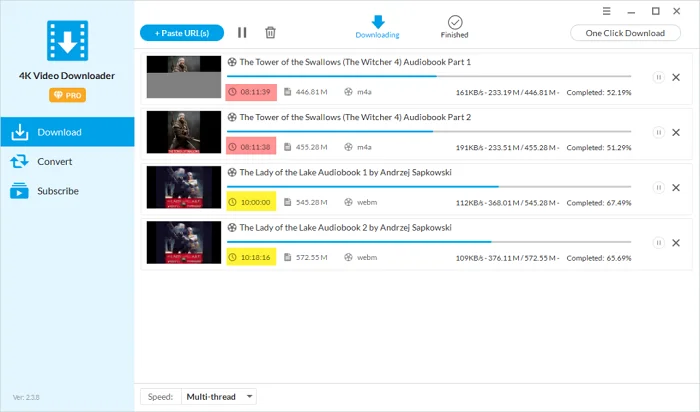Maximize the downloader window

coord(655,11)
